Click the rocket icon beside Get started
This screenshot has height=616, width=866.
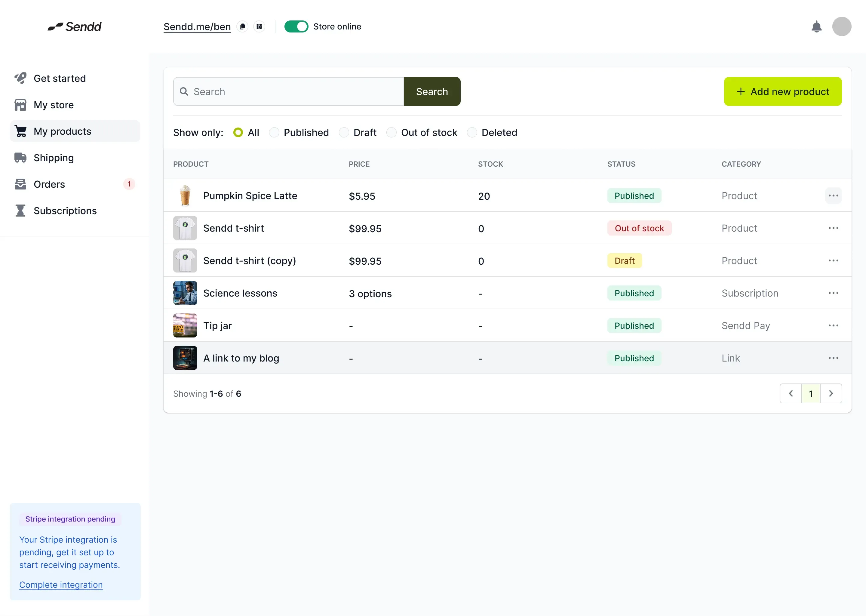pos(20,78)
